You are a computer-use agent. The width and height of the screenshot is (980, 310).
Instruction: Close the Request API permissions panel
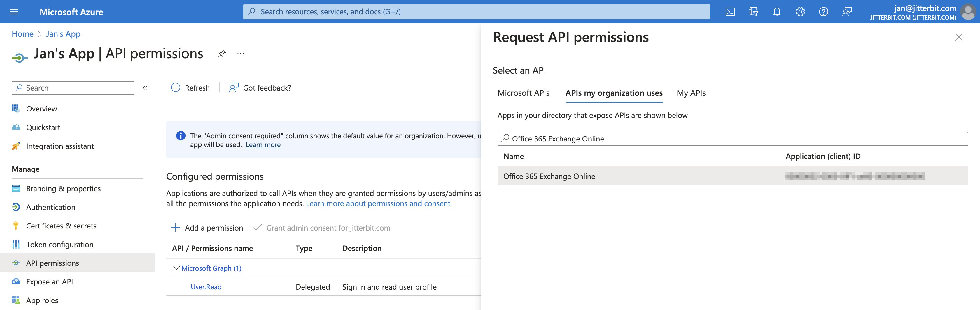coord(958,37)
